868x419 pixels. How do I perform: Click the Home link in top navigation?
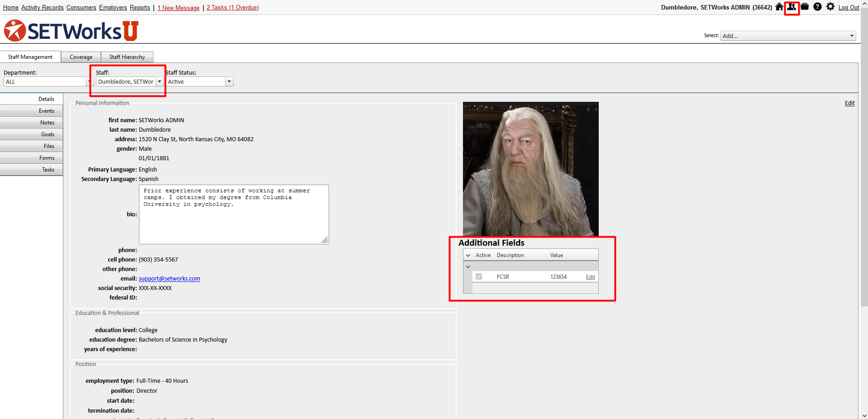[x=11, y=8]
